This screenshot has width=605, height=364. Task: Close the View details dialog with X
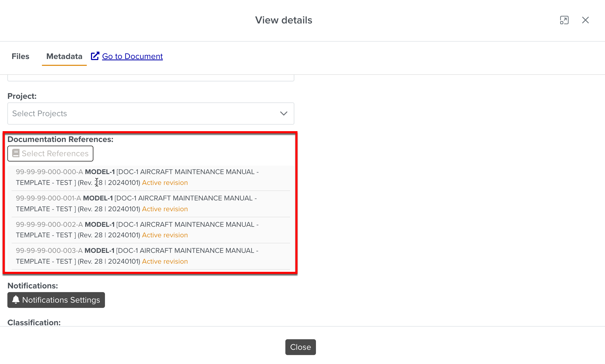pyautogui.click(x=585, y=20)
